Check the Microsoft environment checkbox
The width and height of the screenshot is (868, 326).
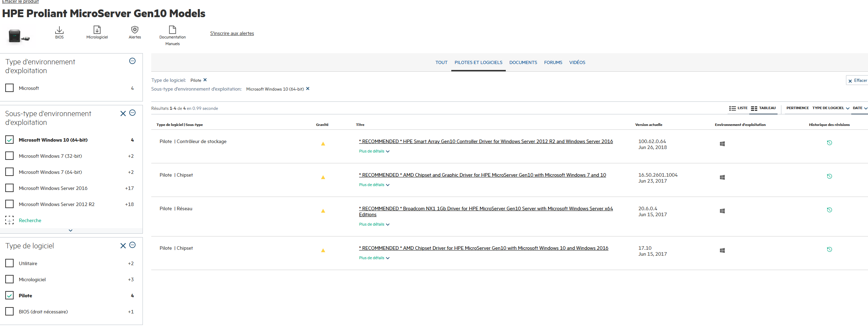(x=9, y=88)
